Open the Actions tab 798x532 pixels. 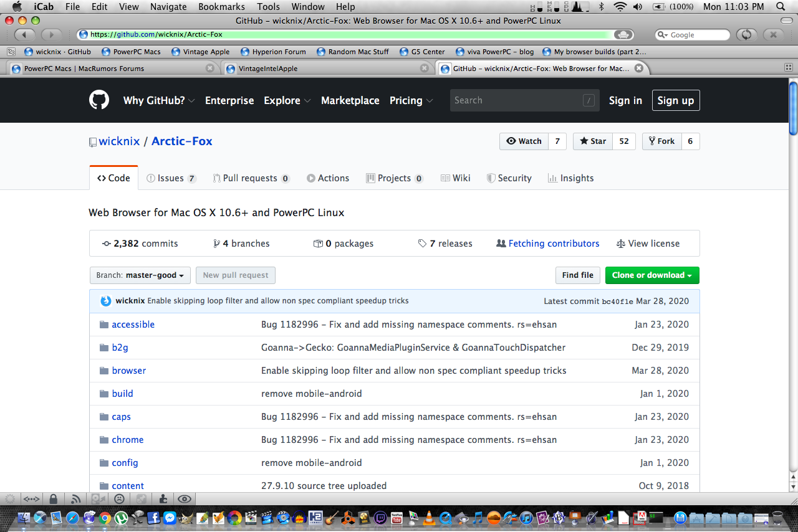pyautogui.click(x=328, y=178)
